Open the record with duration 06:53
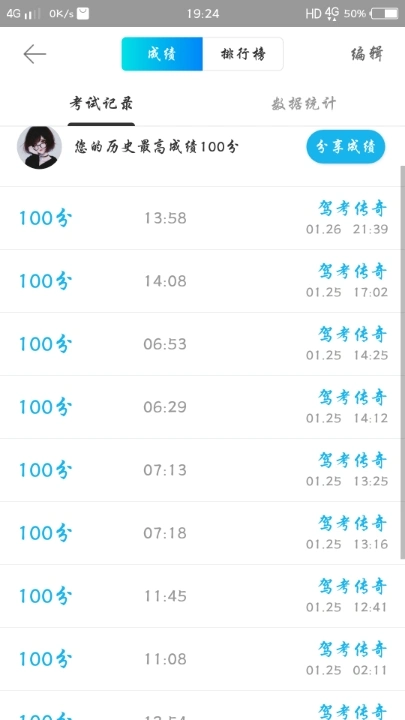Screen dimensions: 405x720 pos(202,344)
